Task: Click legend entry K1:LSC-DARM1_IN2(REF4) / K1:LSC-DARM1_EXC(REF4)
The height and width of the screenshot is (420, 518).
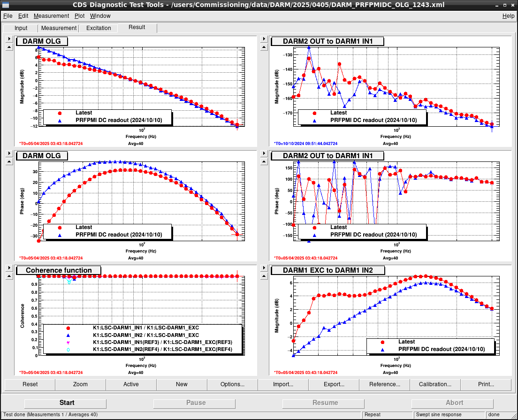Action: (x=162, y=350)
